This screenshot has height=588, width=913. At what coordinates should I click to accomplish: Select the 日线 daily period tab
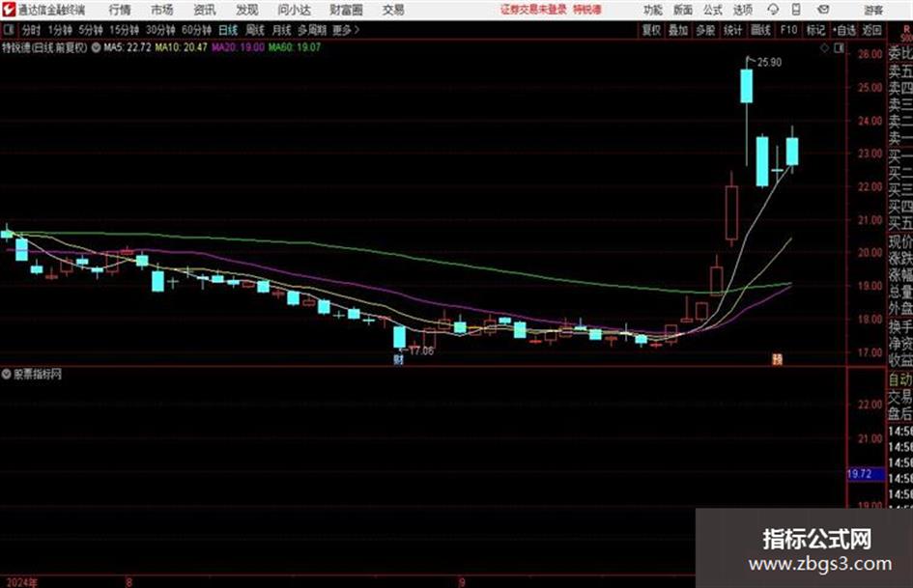tap(228, 30)
